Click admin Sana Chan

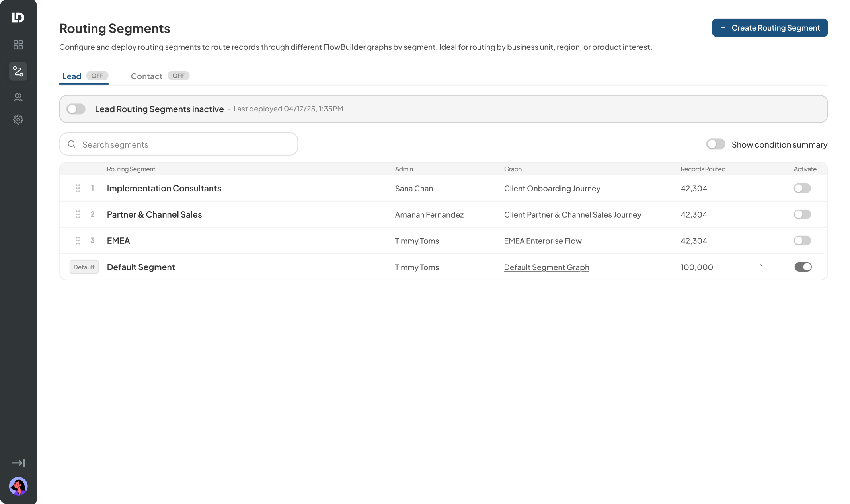[414, 189]
